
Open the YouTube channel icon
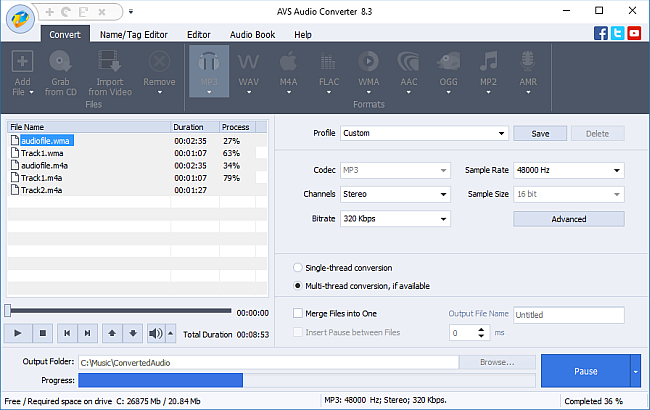pyautogui.click(x=634, y=33)
